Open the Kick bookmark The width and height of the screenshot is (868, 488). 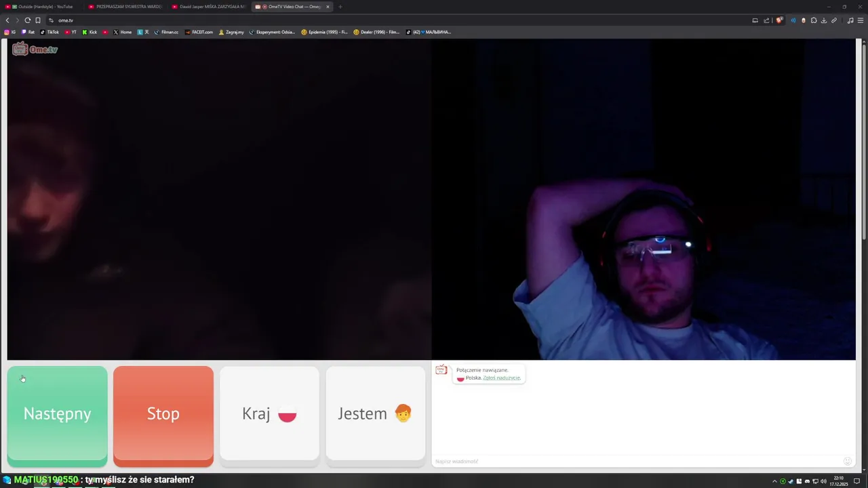tap(90, 32)
